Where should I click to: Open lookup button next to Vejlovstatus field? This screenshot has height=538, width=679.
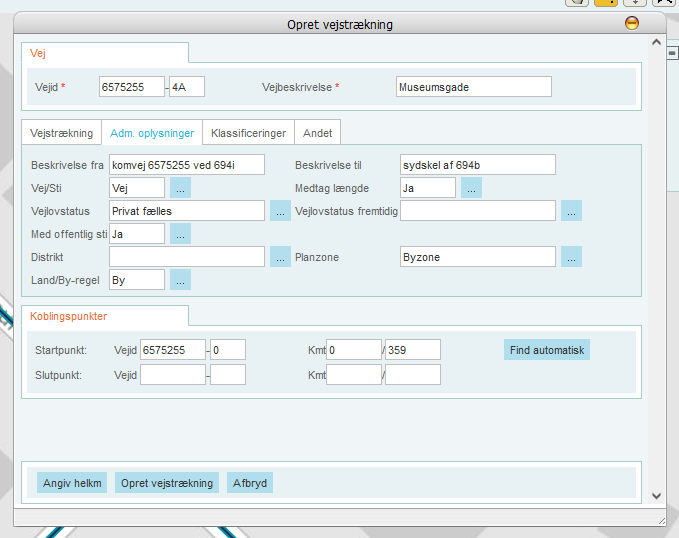pyautogui.click(x=281, y=210)
